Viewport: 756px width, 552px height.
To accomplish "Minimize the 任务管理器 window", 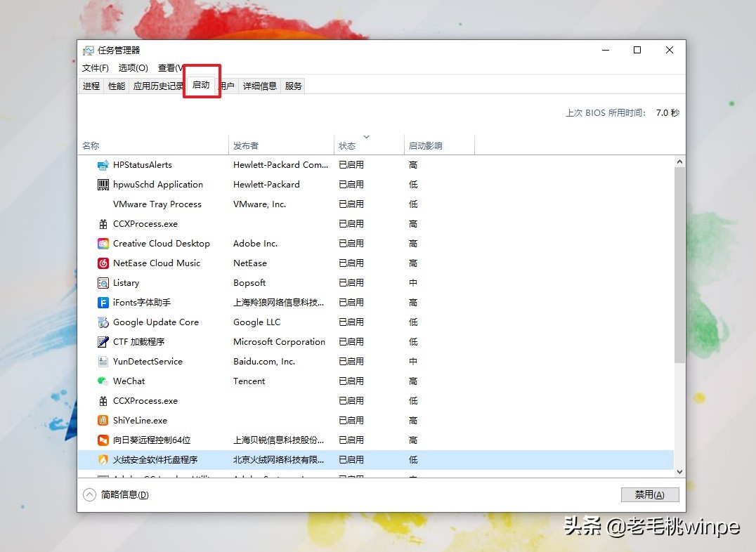I will pyautogui.click(x=606, y=50).
